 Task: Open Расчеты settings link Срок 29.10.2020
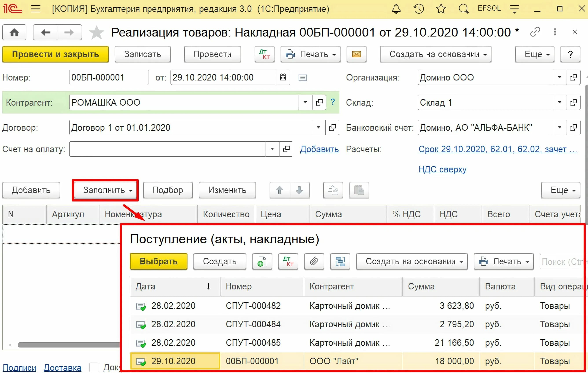point(498,149)
